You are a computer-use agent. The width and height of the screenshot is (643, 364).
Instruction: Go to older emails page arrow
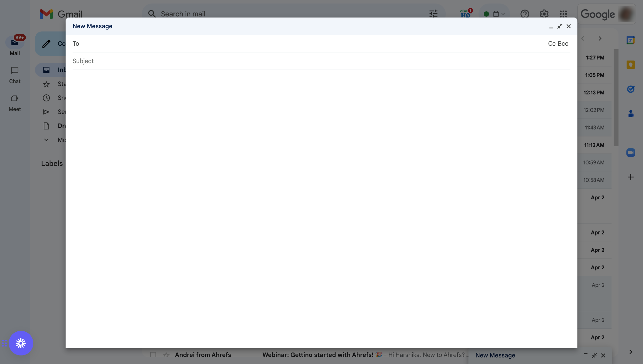click(x=600, y=38)
